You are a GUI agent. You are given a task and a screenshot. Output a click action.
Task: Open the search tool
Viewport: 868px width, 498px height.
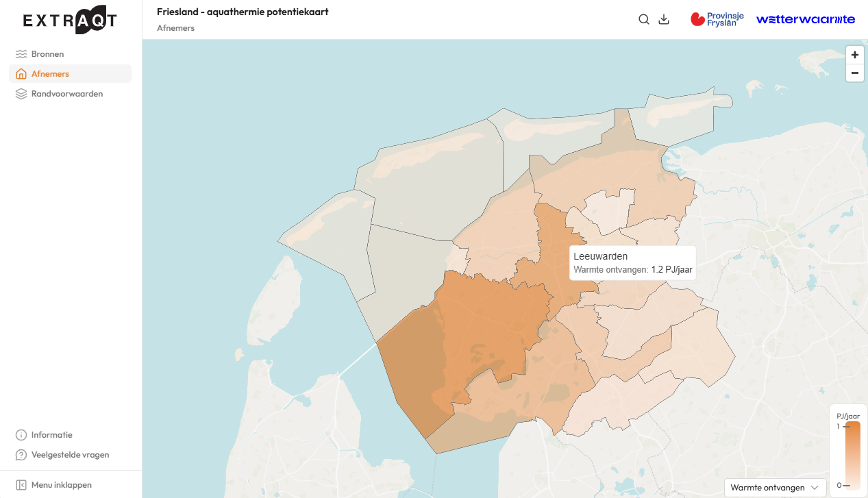(644, 19)
